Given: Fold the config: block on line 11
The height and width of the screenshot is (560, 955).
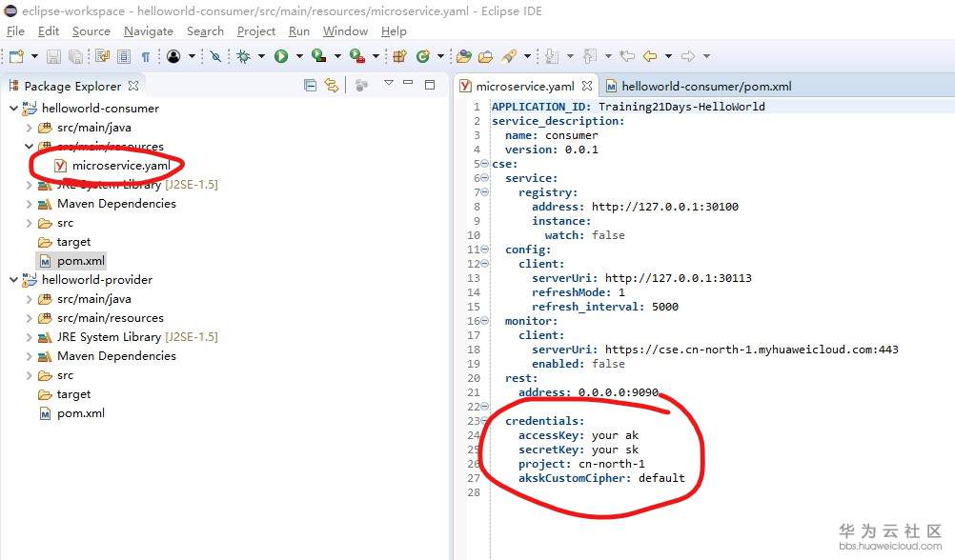Looking at the screenshot, I should coord(484,249).
